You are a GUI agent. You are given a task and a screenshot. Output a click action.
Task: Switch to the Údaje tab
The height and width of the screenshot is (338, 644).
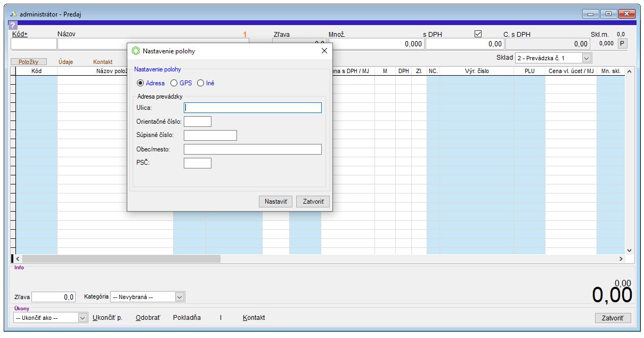coord(66,62)
